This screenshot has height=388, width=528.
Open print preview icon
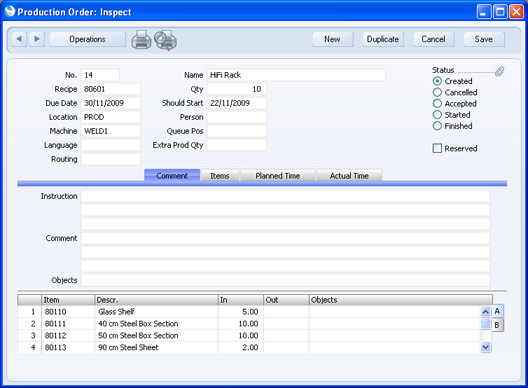point(166,40)
